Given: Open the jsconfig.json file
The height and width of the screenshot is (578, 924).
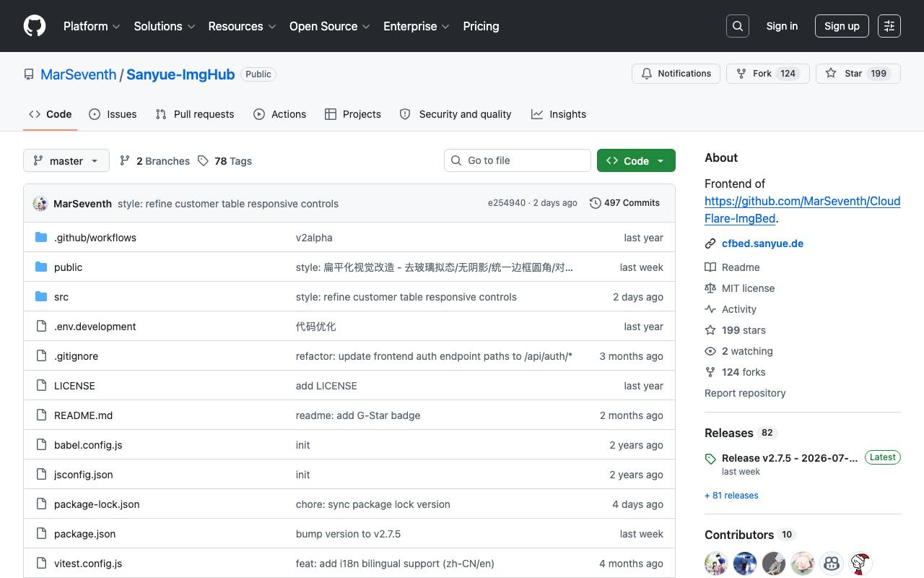Looking at the screenshot, I should pyautogui.click(x=84, y=475).
